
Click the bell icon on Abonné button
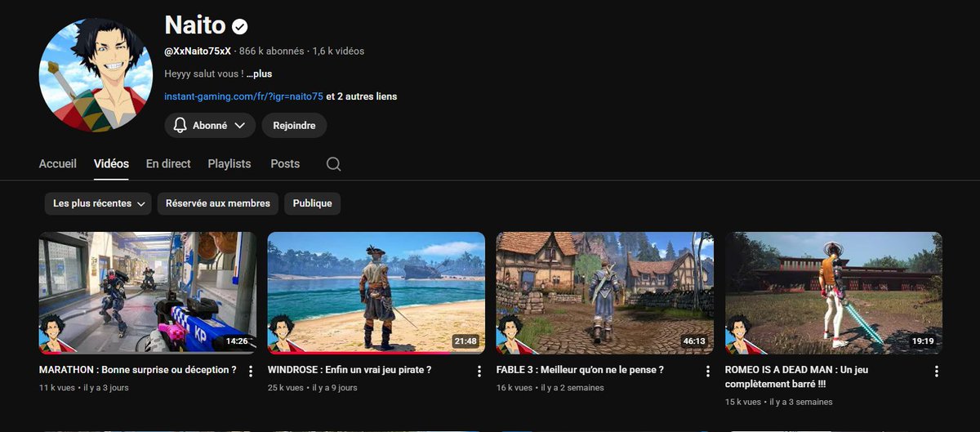click(180, 126)
